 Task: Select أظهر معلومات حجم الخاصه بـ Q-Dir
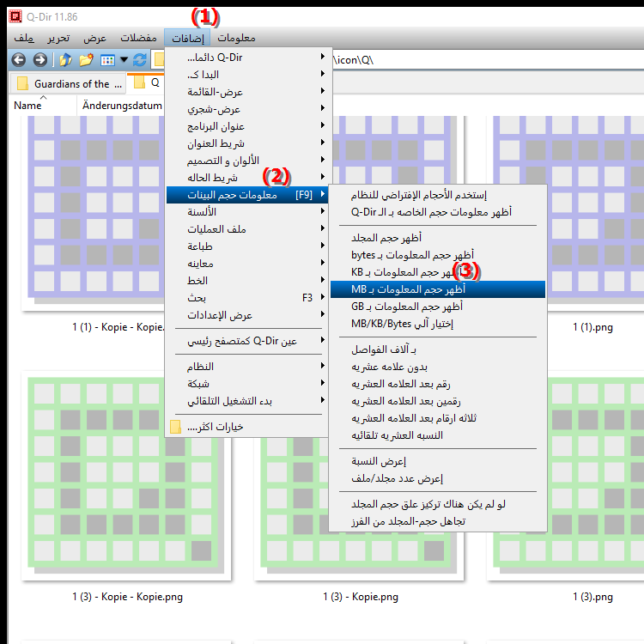pos(438,212)
